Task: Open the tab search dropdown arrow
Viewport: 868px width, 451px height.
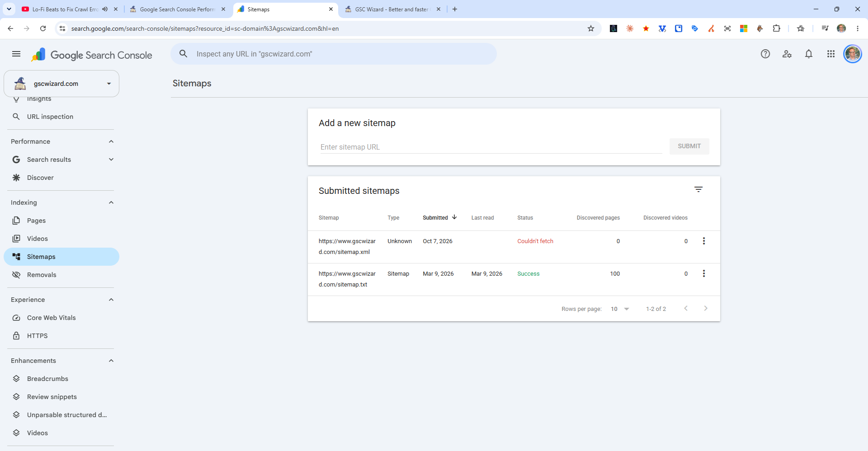Action: click(x=9, y=9)
